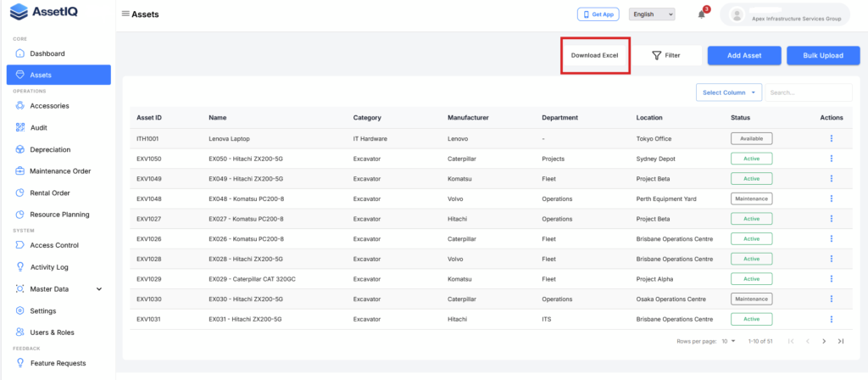Click the Resource Planning icon
The width and height of the screenshot is (868, 380).
click(x=20, y=215)
